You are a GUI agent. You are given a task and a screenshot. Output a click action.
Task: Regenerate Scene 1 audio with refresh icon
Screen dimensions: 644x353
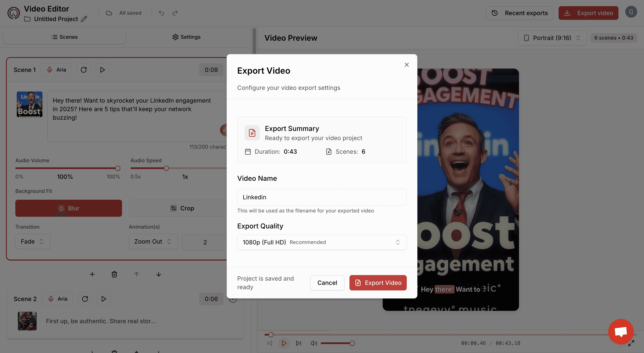click(x=83, y=70)
